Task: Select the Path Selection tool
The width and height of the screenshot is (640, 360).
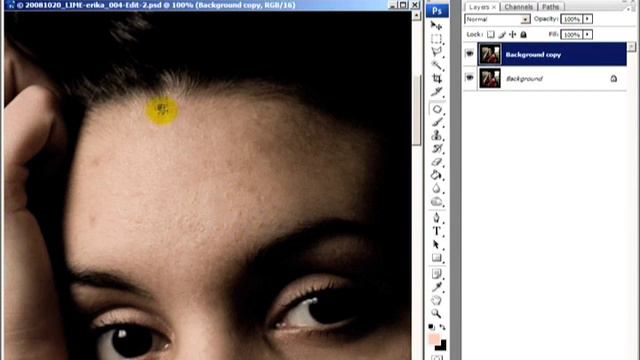Action: (x=436, y=244)
